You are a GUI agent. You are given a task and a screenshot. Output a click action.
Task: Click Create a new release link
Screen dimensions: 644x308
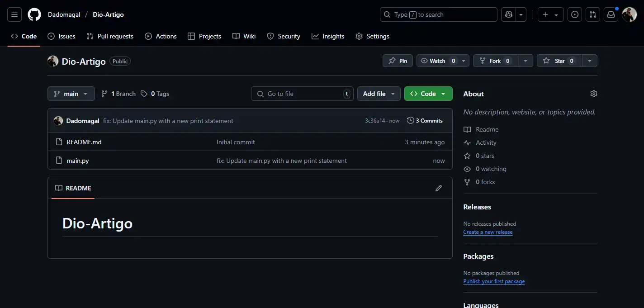pos(488,232)
